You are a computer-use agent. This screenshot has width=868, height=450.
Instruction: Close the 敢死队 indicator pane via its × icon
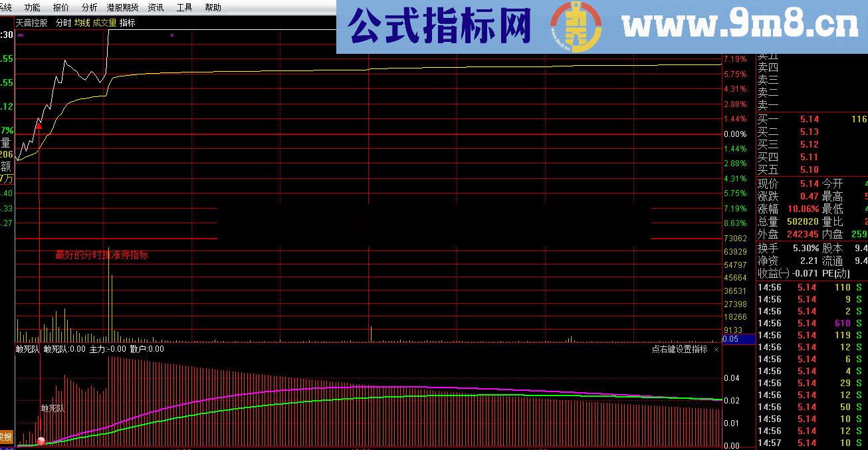[x=716, y=348]
